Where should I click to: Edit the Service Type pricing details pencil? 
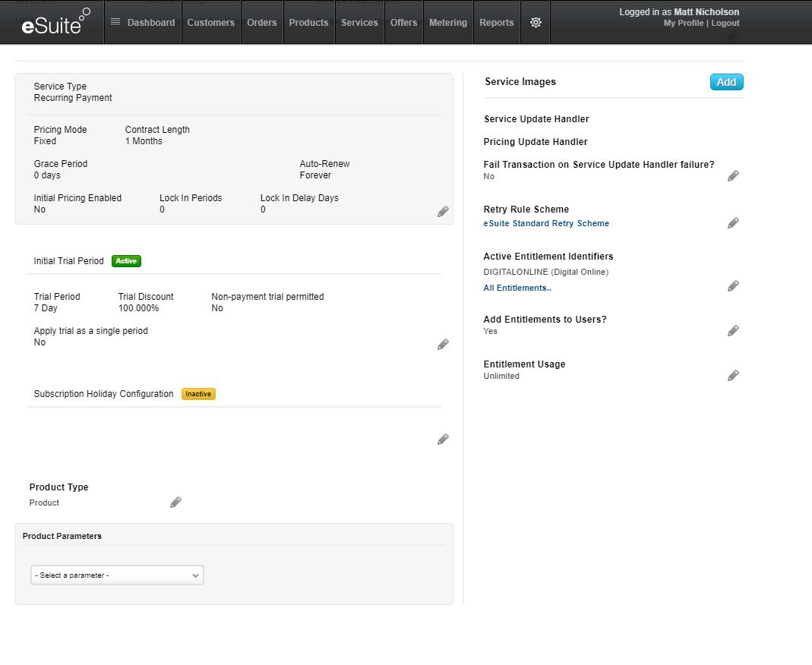tap(443, 212)
